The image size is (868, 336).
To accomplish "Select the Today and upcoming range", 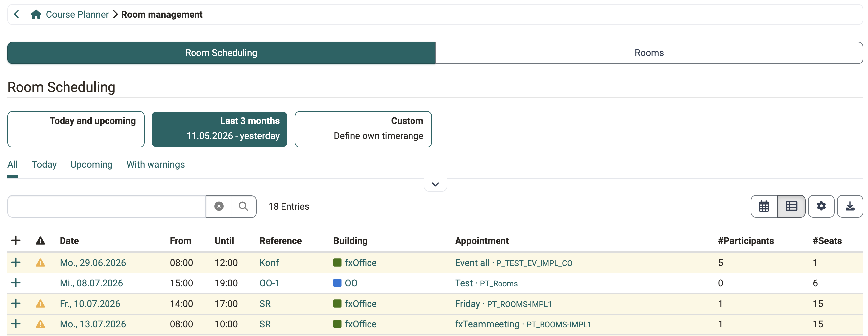I will 76,129.
